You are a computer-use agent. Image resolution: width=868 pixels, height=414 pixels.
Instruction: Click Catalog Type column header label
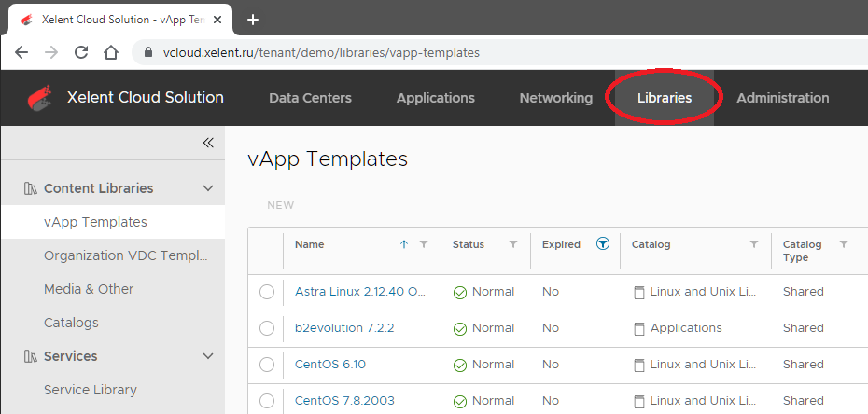802,251
